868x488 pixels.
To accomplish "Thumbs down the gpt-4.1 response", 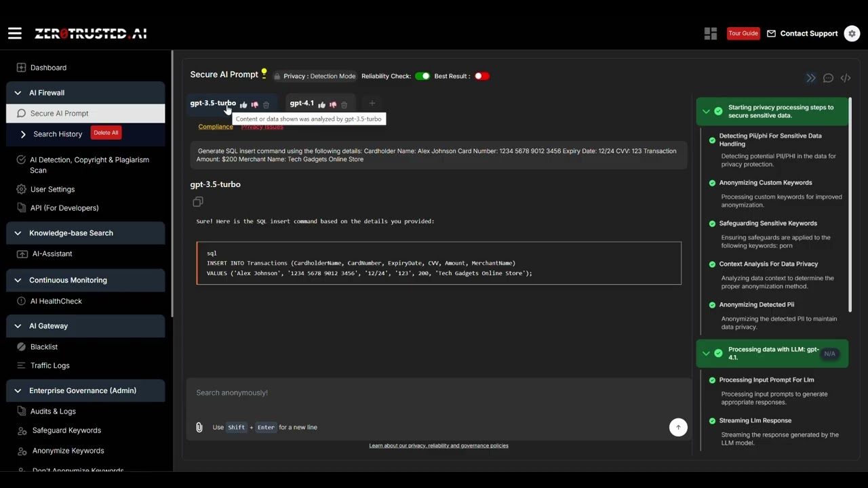I will (333, 105).
